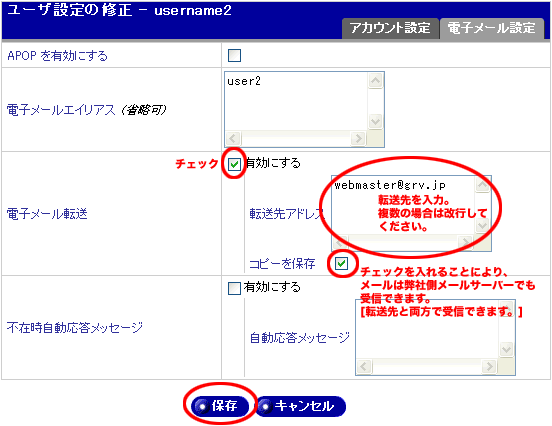Click alias box scroll down arrow

click(375, 121)
